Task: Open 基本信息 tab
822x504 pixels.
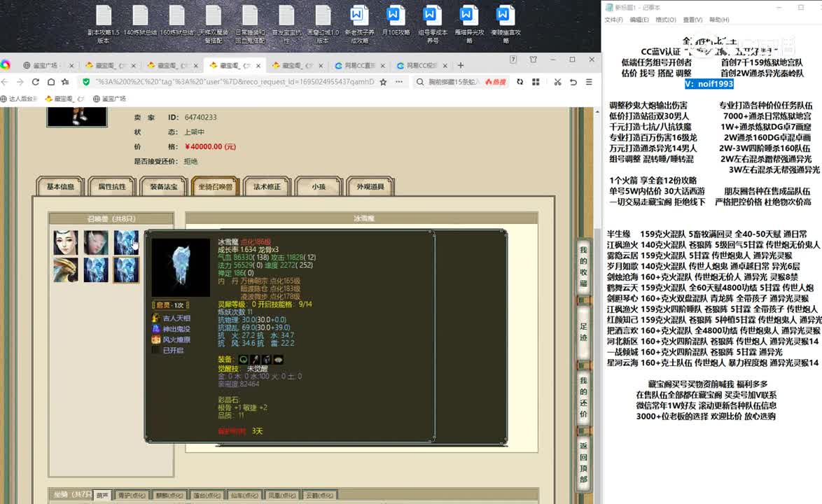Action: pyautogui.click(x=60, y=186)
